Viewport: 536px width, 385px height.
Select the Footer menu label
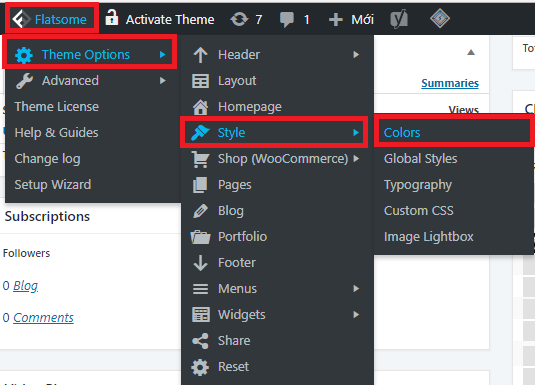(x=237, y=263)
